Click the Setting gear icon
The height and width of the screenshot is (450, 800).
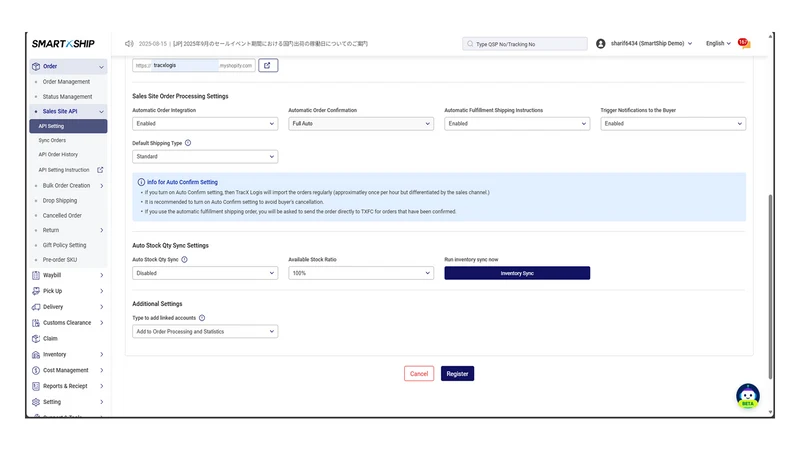(x=36, y=402)
